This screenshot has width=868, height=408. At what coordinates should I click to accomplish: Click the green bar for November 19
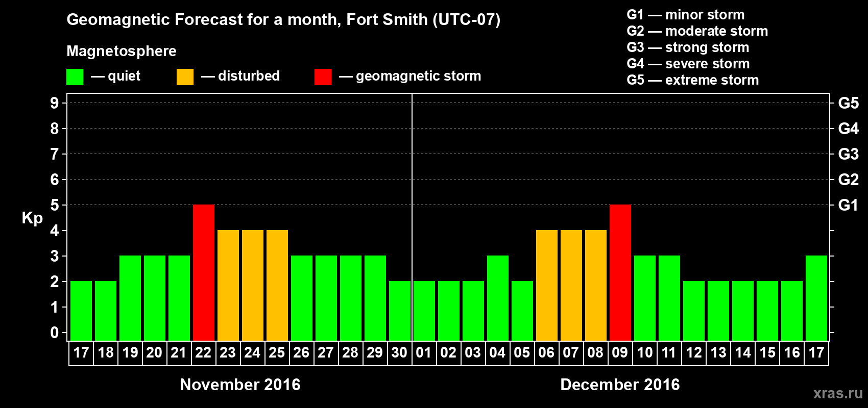point(130,298)
